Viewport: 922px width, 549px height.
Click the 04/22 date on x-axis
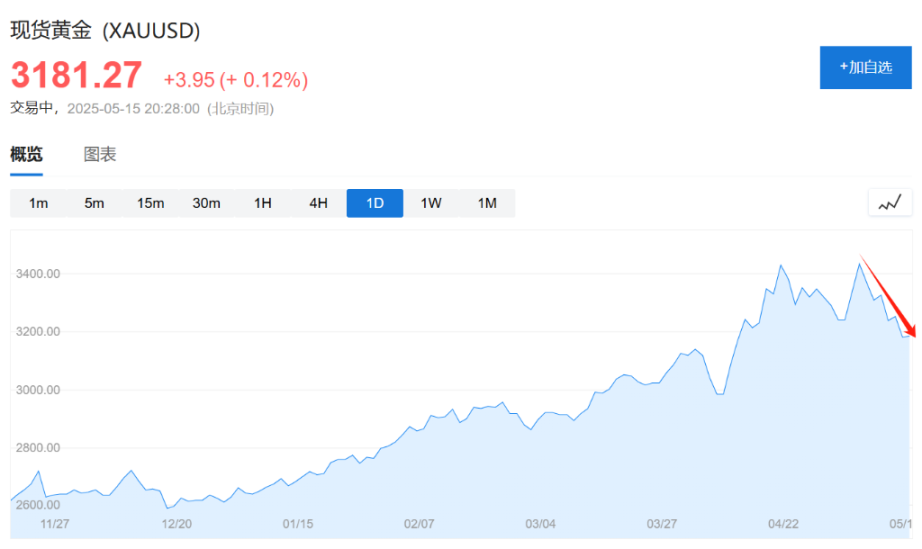(783, 523)
